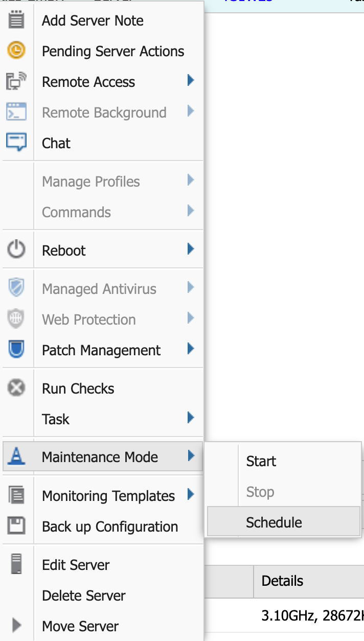This screenshot has width=364, height=641.
Task: Choose Start to begin maintenance mode
Action: (x=261, y=461)
